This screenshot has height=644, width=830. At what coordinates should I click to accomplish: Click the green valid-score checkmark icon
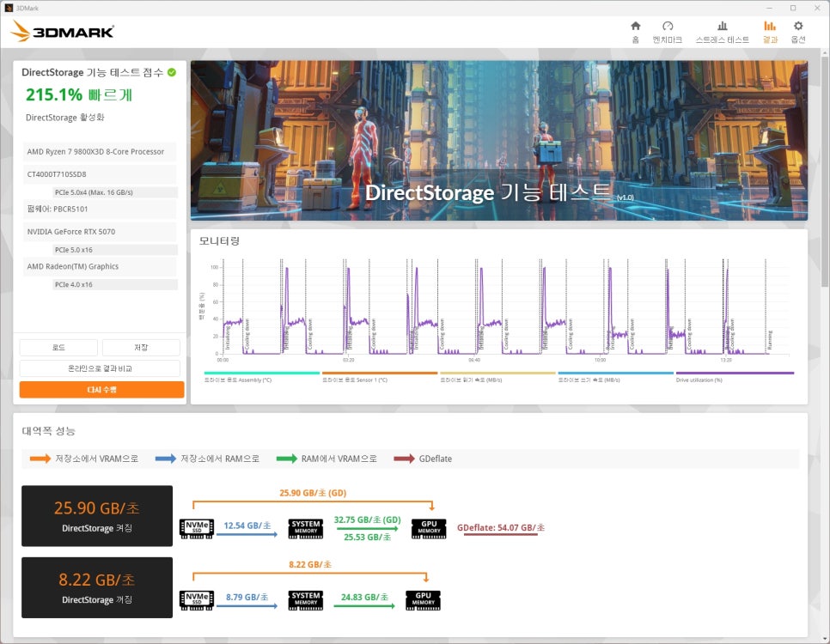point(172,72)
